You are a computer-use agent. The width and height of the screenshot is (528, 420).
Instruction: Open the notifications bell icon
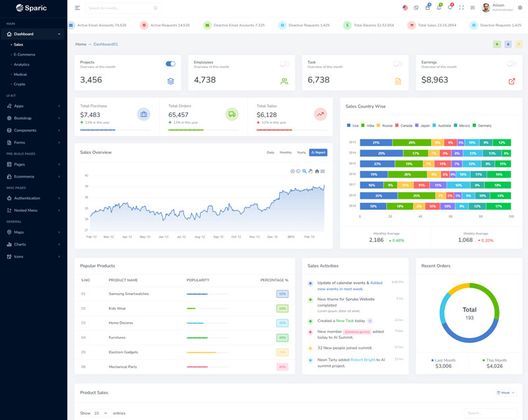click(438, 8)
